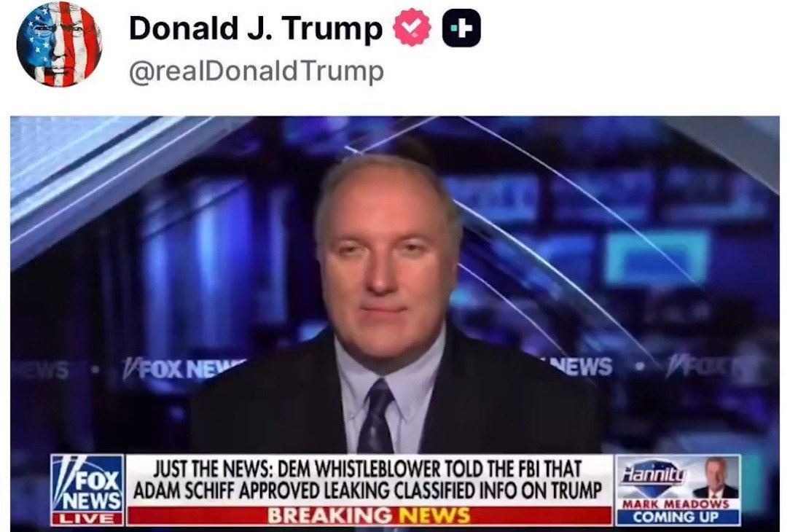Click the teal monitor screen in the studio background
Screen dimensions: 790x532
pos(657,257)
